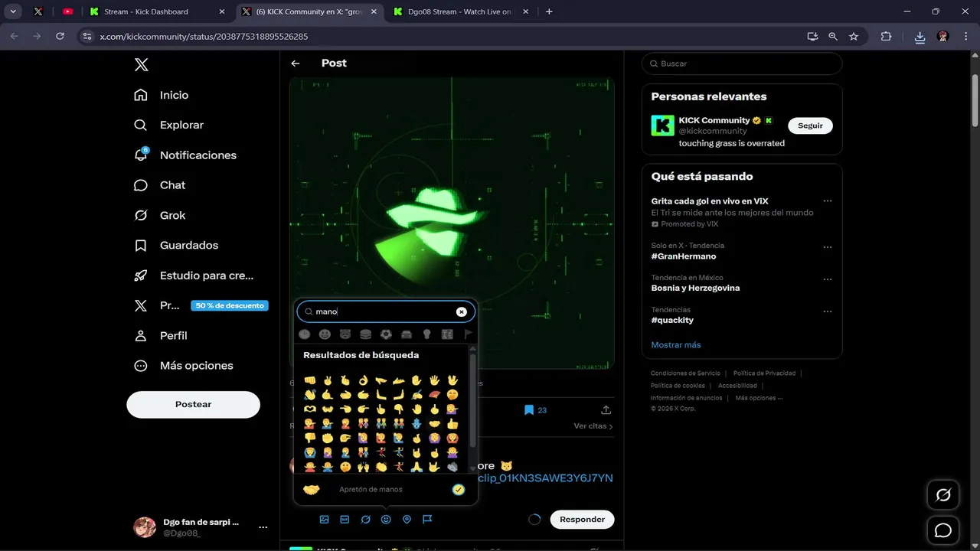
Task: Open Estudio para creadores in sidebar
Action: (x=194, y=275)
